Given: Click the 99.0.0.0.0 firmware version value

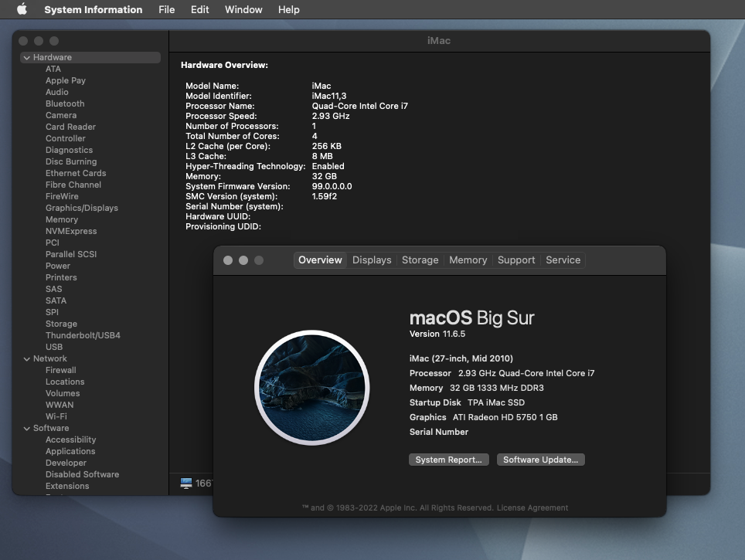Looking at the screenshot, I should pos(332,186).
